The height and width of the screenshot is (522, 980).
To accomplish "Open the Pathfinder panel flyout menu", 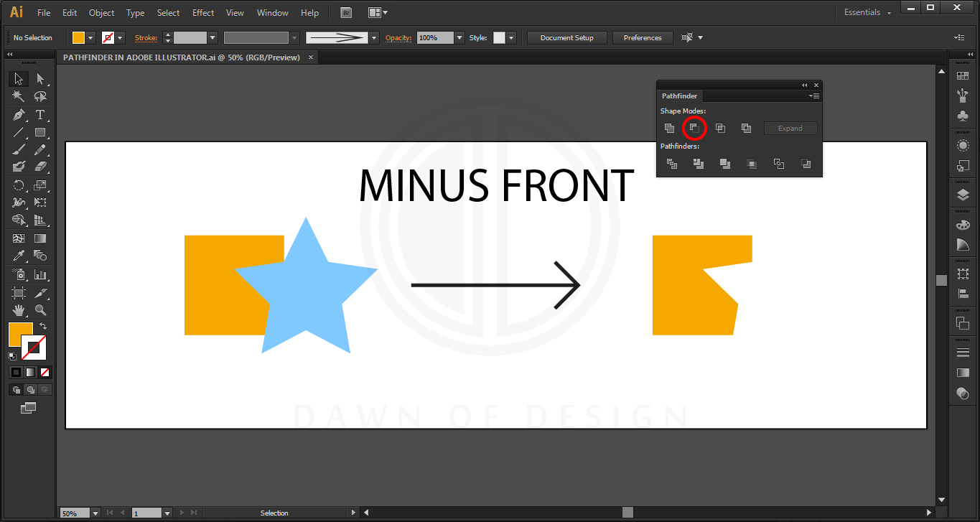I will [x=813, y=95].
